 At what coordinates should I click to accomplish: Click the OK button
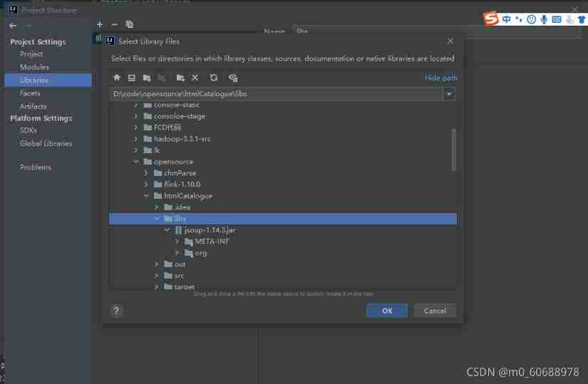coord(387,311)
